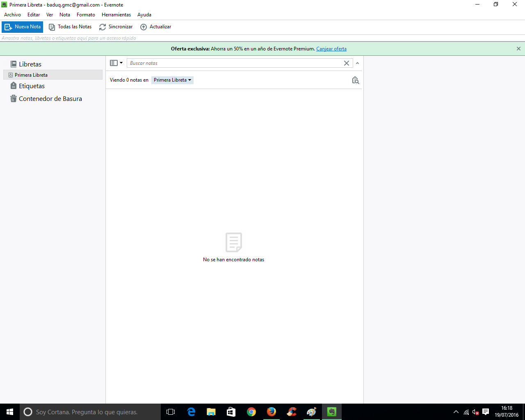Dismiss the Premium offer banner
The image size is (525, 420).
click(x=518, y=49)
